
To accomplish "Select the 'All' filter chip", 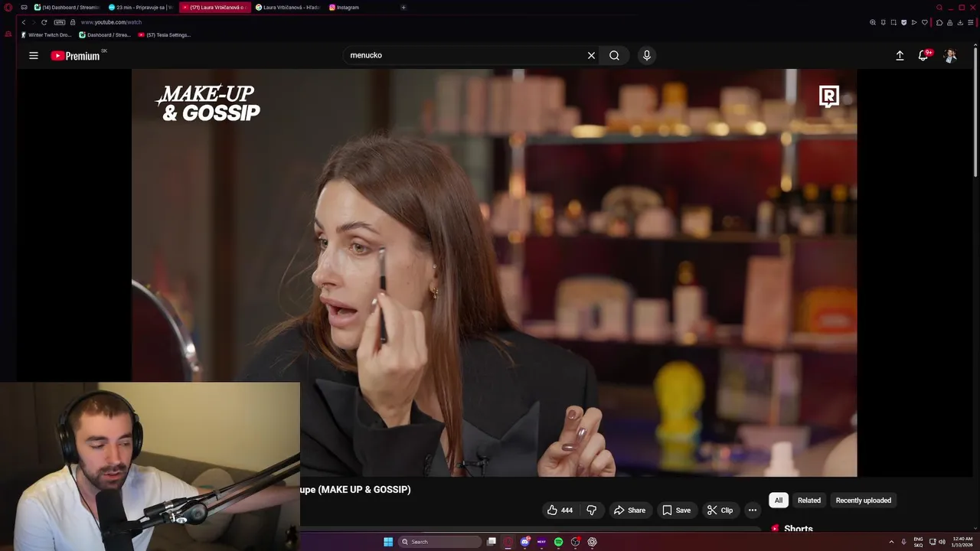I will pos(779,500).
